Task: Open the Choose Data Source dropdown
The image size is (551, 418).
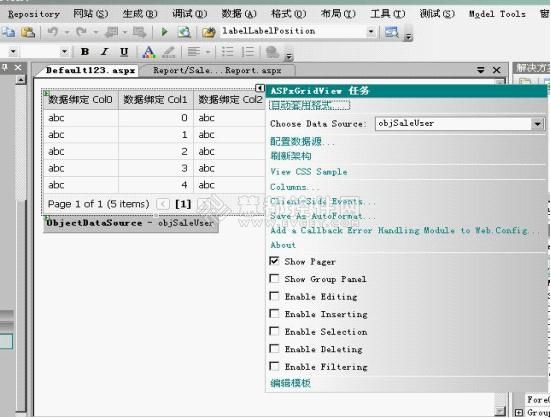Action: (x=537, y=124)
